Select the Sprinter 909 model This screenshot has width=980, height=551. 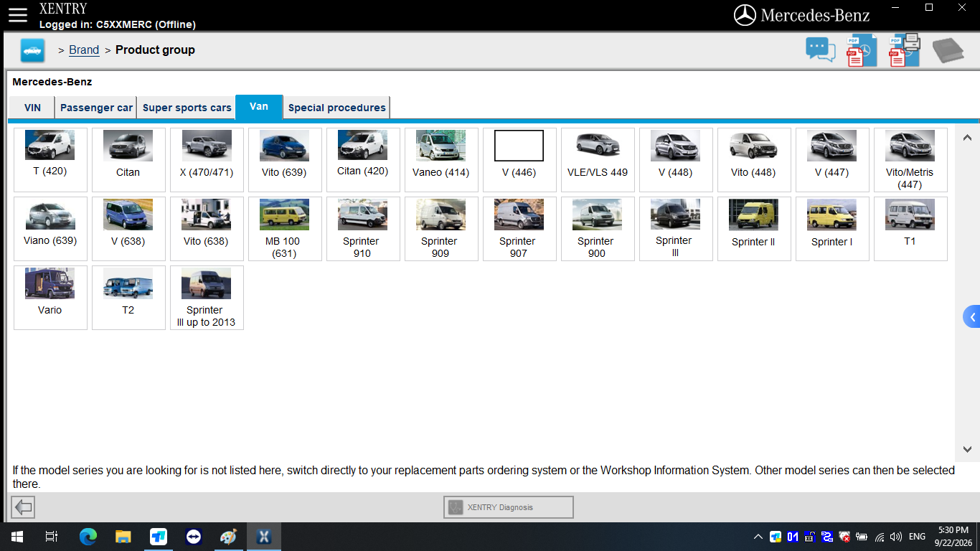pyautogui.click(x=441, y=229)
